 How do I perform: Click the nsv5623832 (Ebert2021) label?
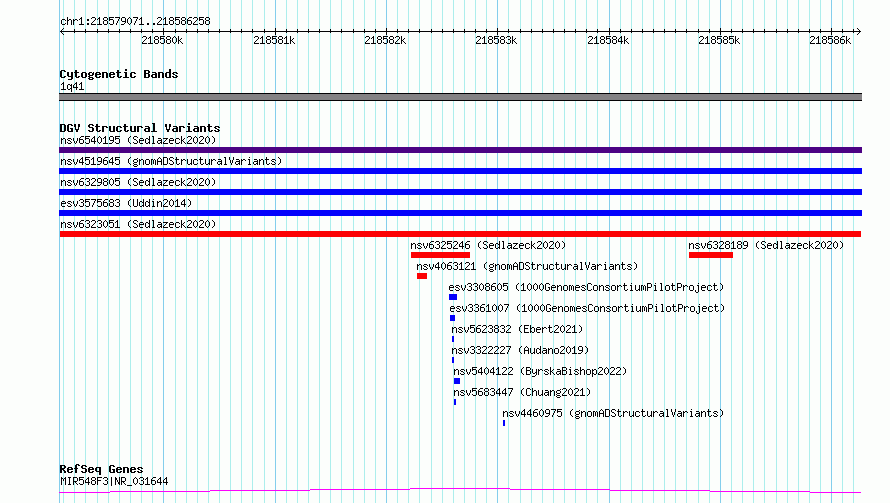tap(517, 329)
